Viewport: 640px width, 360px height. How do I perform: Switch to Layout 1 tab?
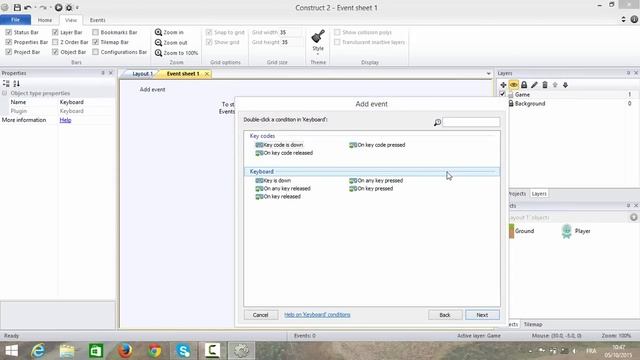click(x=142, y=74)
